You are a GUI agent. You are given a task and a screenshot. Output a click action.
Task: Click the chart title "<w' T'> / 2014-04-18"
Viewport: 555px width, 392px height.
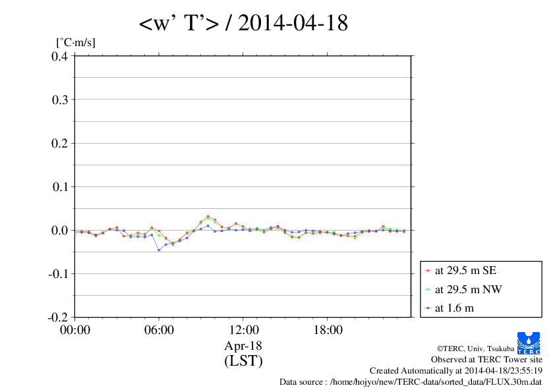coord(243,22)
